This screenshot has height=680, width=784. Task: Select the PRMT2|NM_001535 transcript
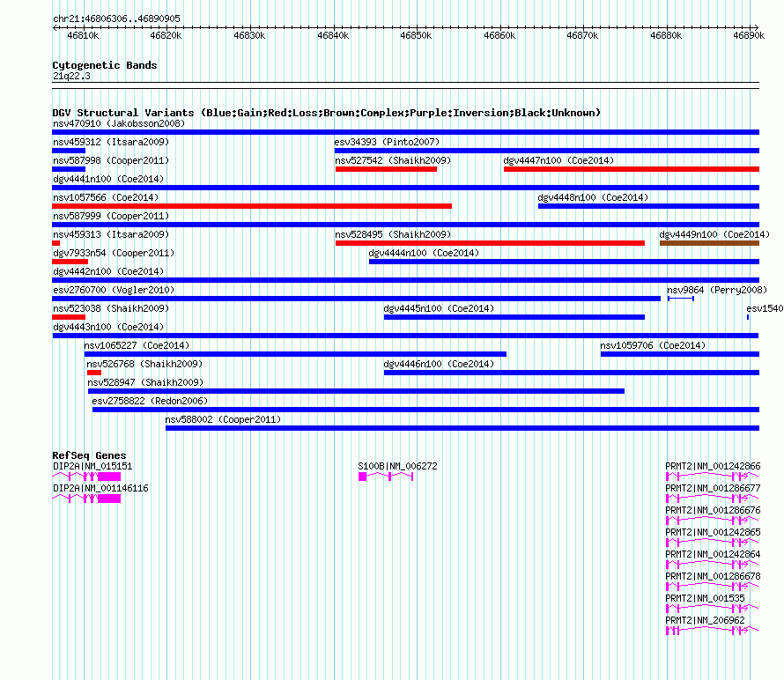712,609
